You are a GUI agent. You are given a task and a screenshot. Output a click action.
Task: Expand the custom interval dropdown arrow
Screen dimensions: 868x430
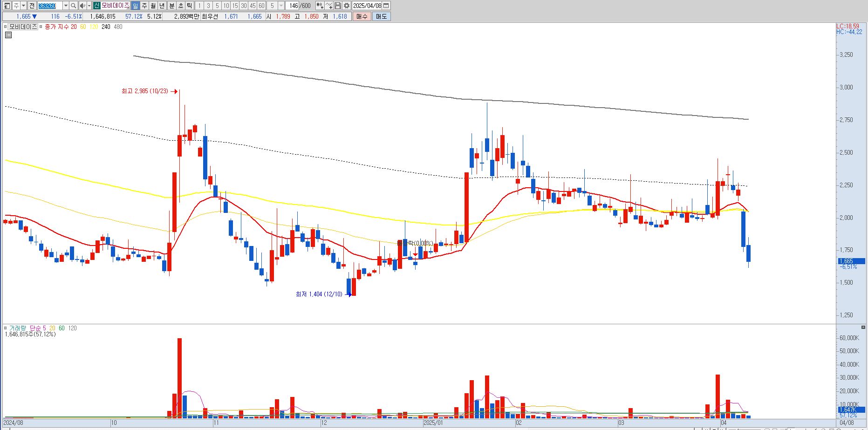[281, 6]
